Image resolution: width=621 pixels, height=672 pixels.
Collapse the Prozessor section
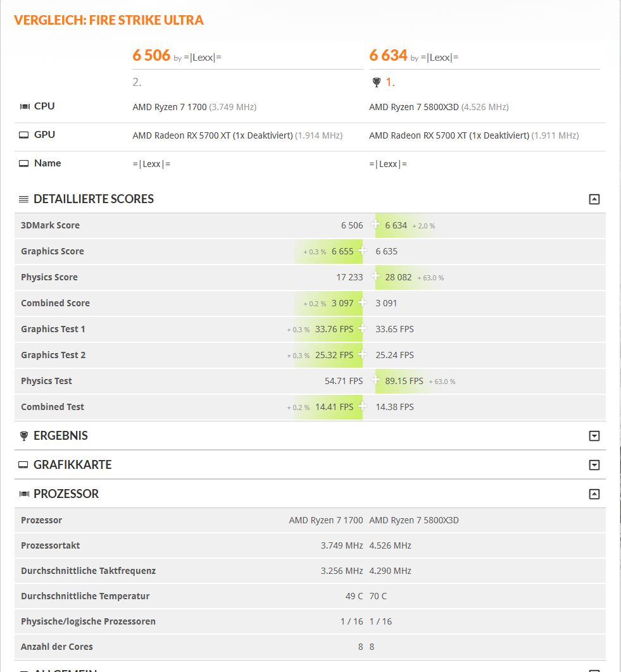[x=594, y=494]
